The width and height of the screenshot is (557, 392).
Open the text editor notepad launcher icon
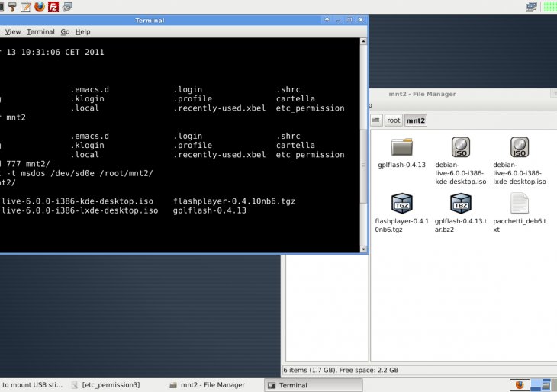pyautogui.click(x=26, y=6)
